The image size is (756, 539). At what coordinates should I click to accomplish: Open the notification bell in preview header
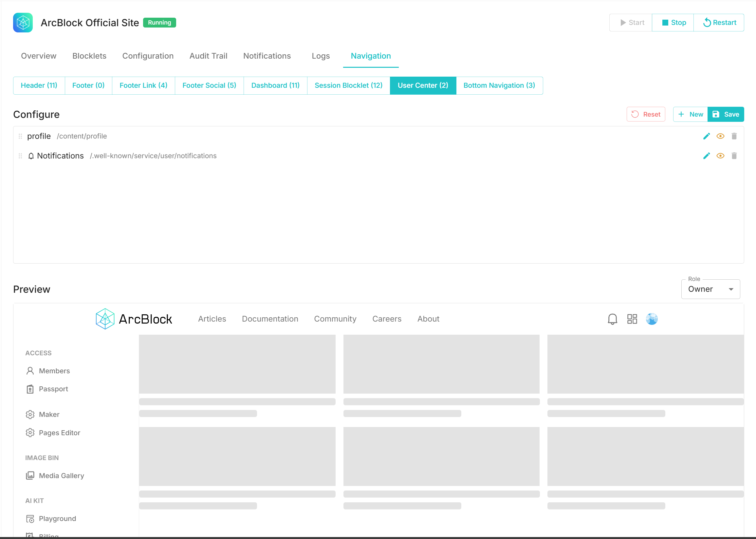(612, 319)
